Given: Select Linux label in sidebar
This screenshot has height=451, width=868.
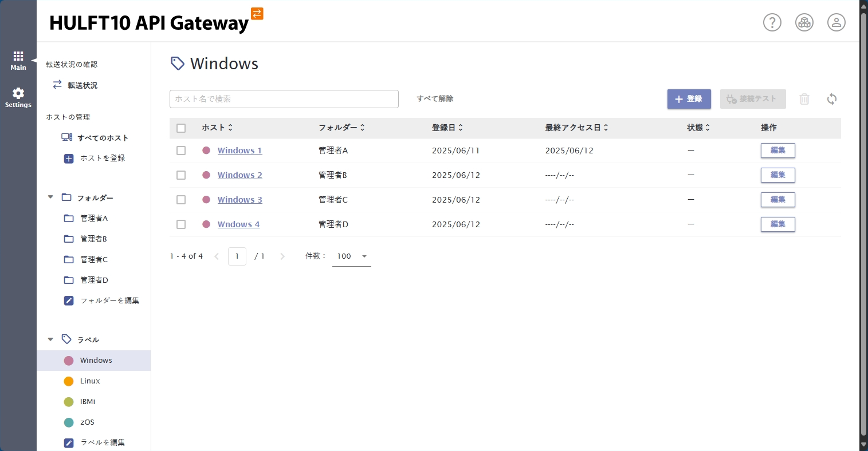Looking at the screenshot, I should click(90, 381).
